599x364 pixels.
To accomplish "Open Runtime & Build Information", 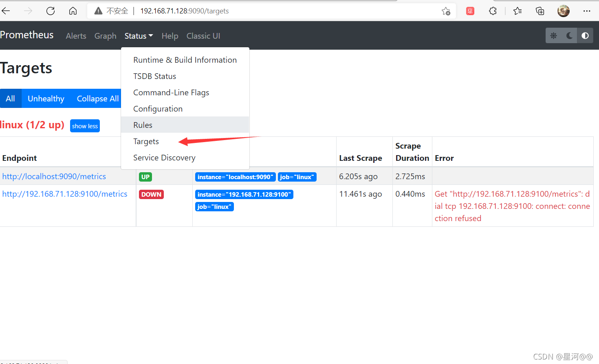I will point(185,60).
